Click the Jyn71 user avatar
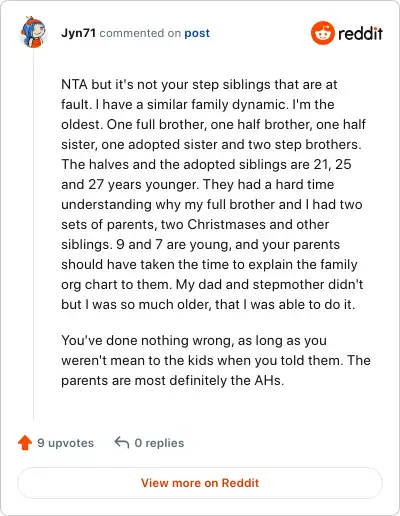400x516 pixels. tap(33, 32)
